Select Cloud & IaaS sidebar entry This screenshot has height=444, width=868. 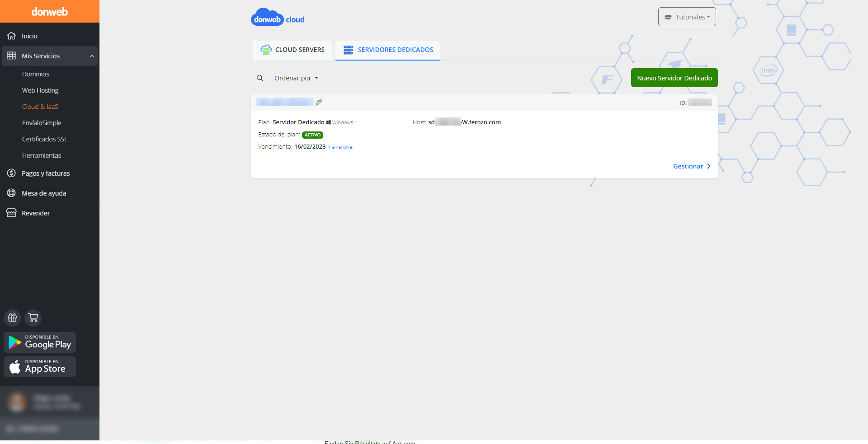40,107
